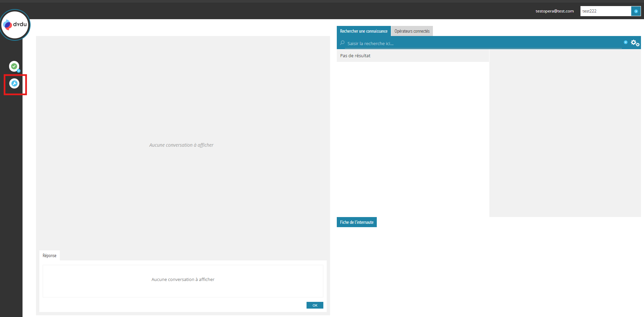
Task: Click the dydu logo
Action: tap(15, 25)
